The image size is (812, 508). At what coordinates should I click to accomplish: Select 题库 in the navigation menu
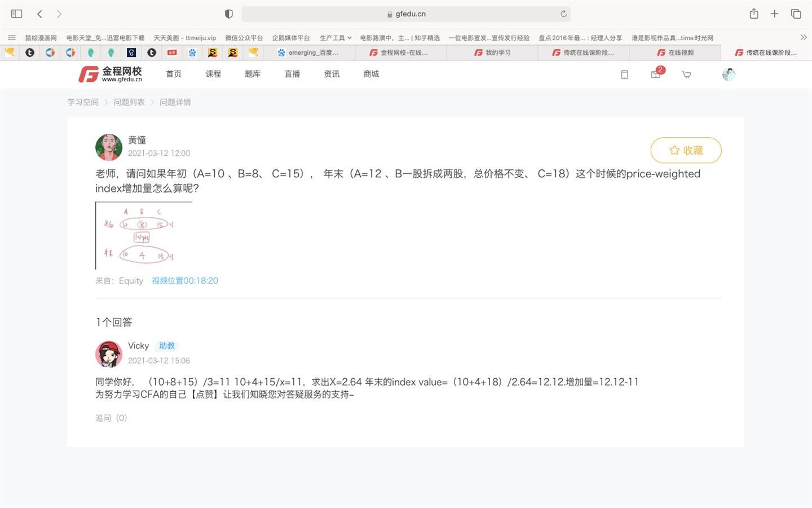point(252,74)
